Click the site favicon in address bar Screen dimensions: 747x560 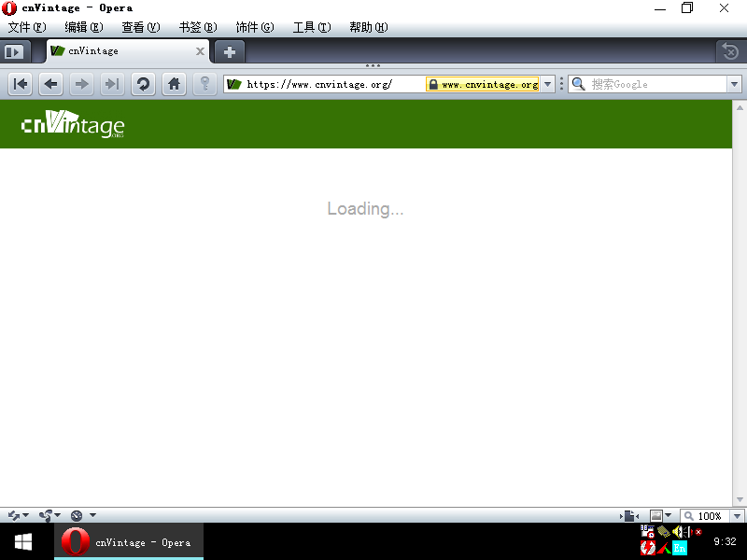coord(234,84)
